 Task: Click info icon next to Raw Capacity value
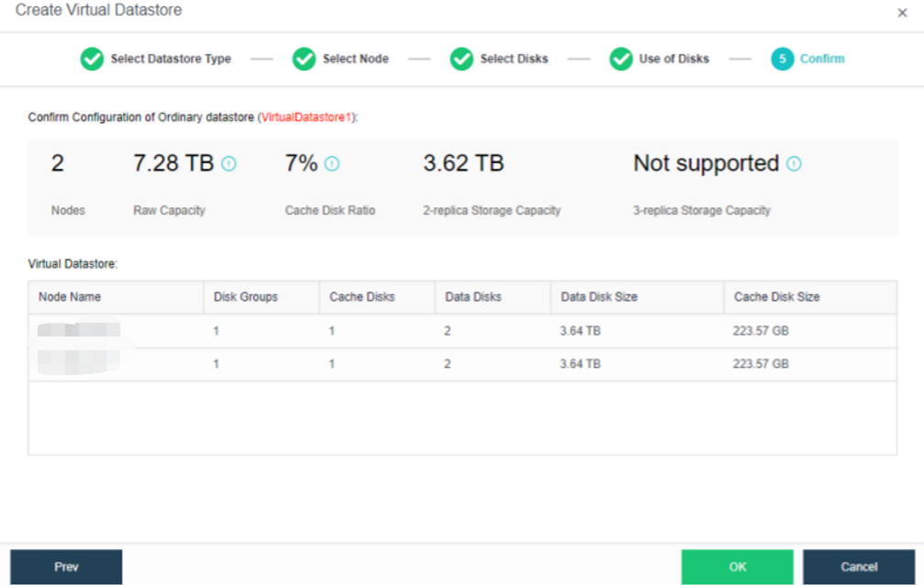click(229, 164)
